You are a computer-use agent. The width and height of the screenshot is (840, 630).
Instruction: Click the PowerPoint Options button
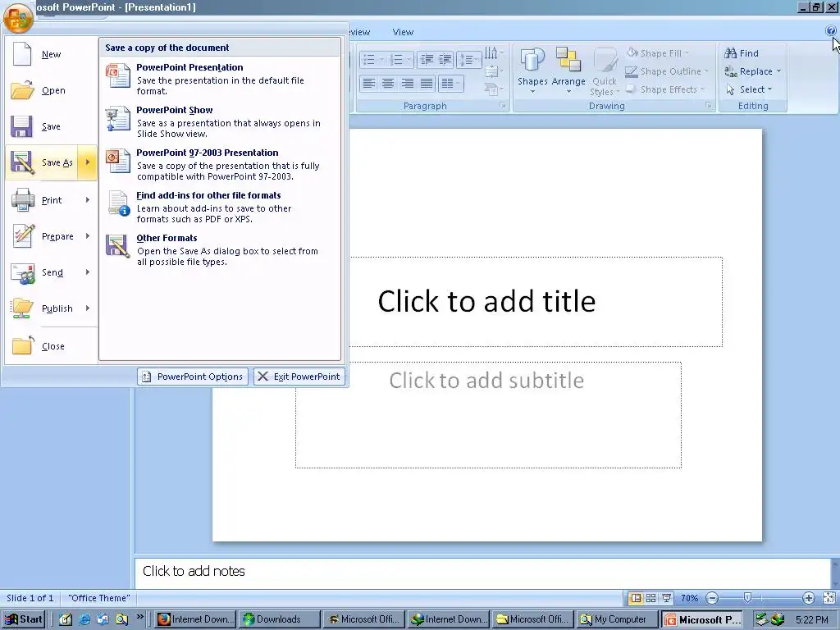[x=193, y=377]
